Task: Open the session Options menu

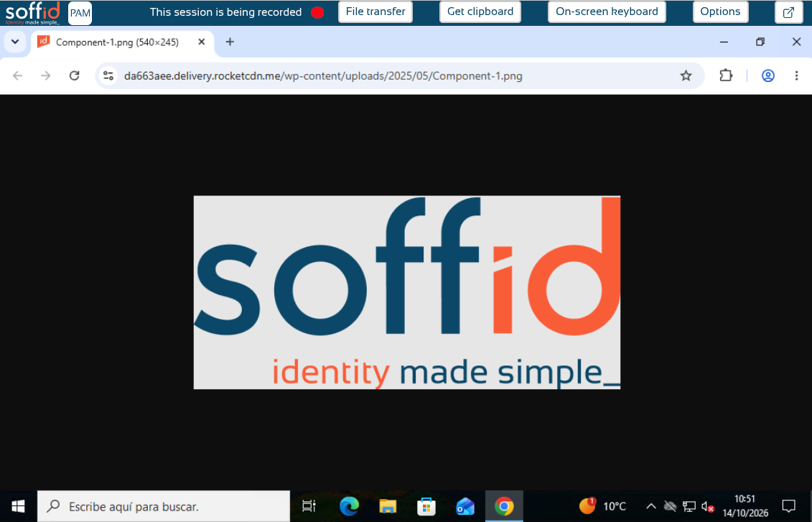Action: 720,12
